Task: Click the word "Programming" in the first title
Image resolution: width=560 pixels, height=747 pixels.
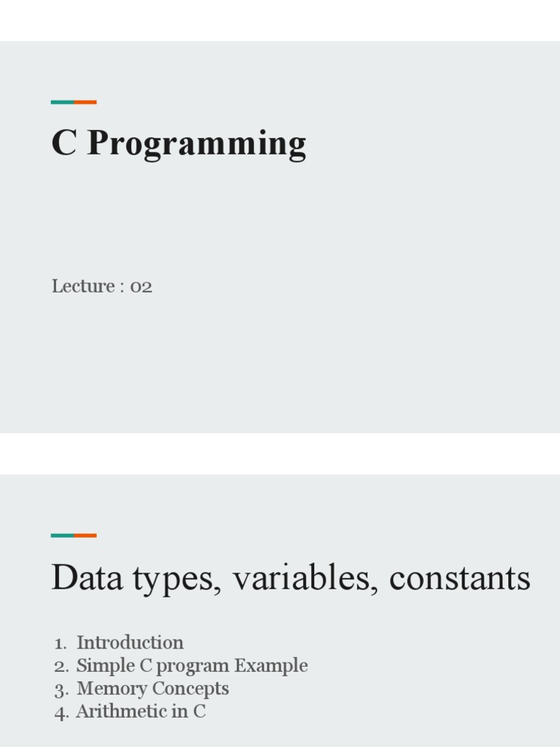Action: (196, 143)
